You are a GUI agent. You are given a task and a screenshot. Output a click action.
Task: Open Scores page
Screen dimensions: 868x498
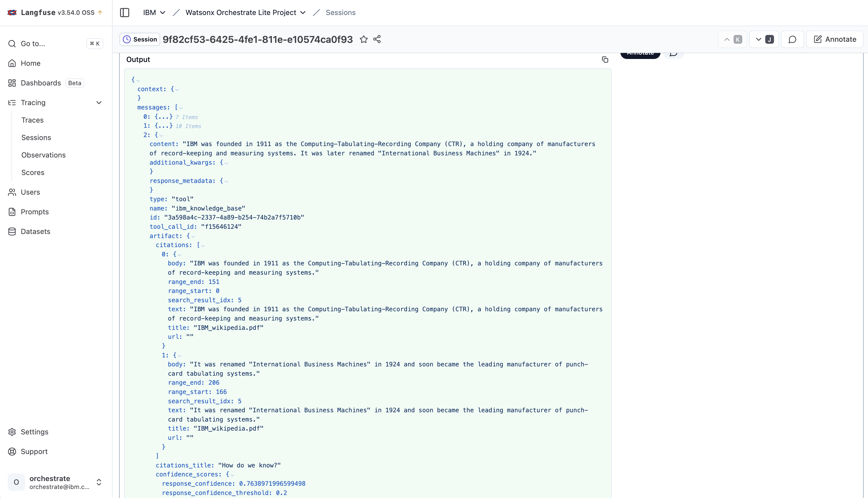(x=33, y=172)
